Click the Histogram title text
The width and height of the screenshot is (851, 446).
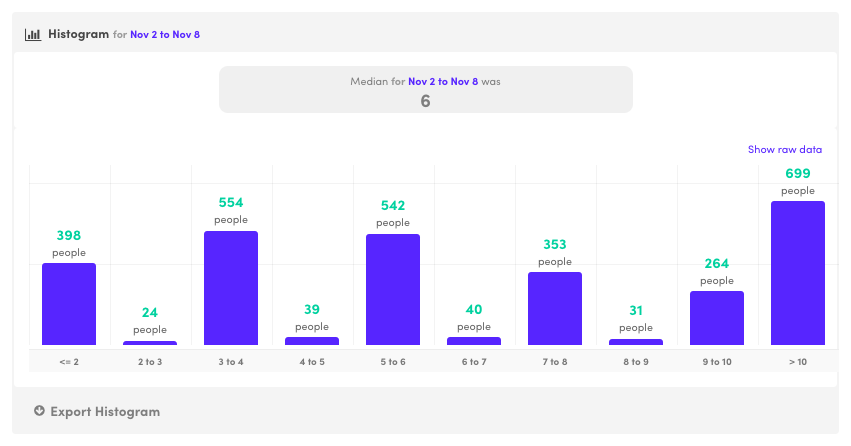coord(78,34)
